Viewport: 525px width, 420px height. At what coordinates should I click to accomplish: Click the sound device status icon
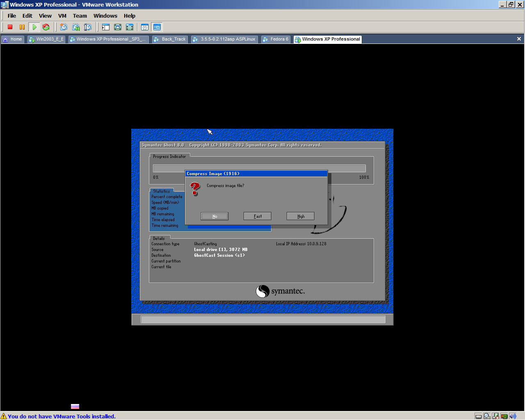click(513, 416)
